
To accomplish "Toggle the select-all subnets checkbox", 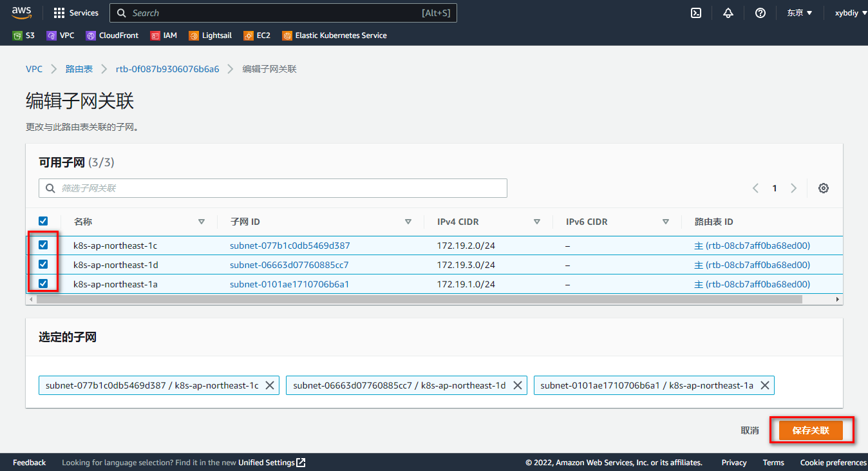I will [x=43, y=221].
